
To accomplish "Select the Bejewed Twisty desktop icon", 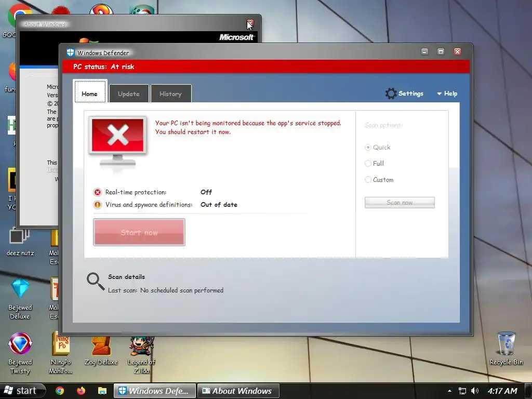I will [20, 353].
